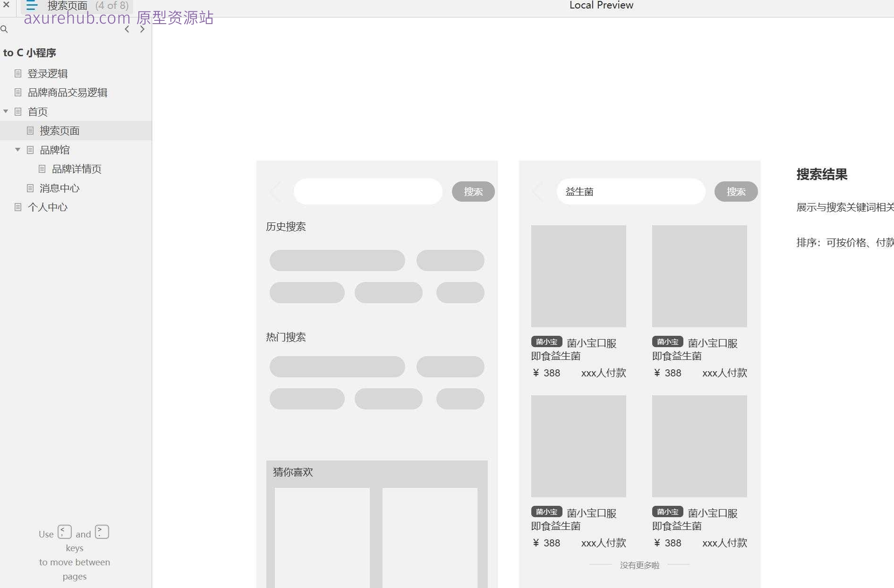Click the first 菌小宝 product thumbnail
The image size is (894, 588).
pos(579,276)
